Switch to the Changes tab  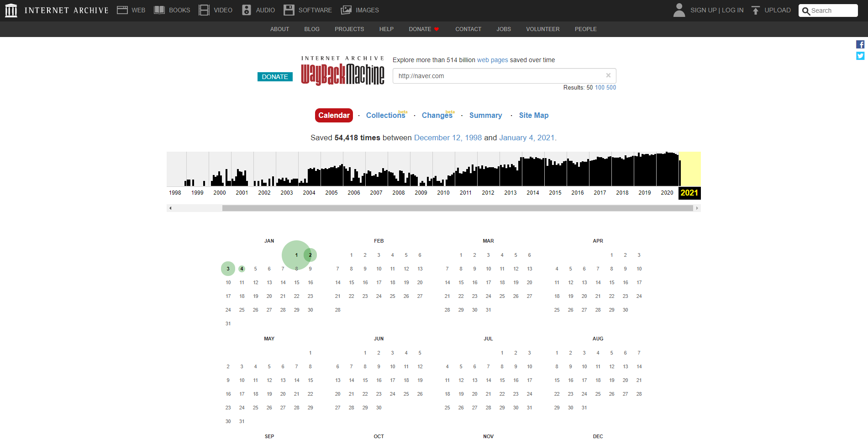[x=437, y=115]
